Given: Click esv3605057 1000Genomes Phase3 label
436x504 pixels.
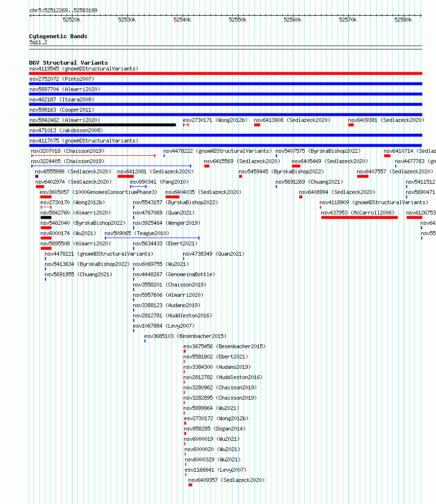Looking at the screenshot, I should click(x=98, y=192).
